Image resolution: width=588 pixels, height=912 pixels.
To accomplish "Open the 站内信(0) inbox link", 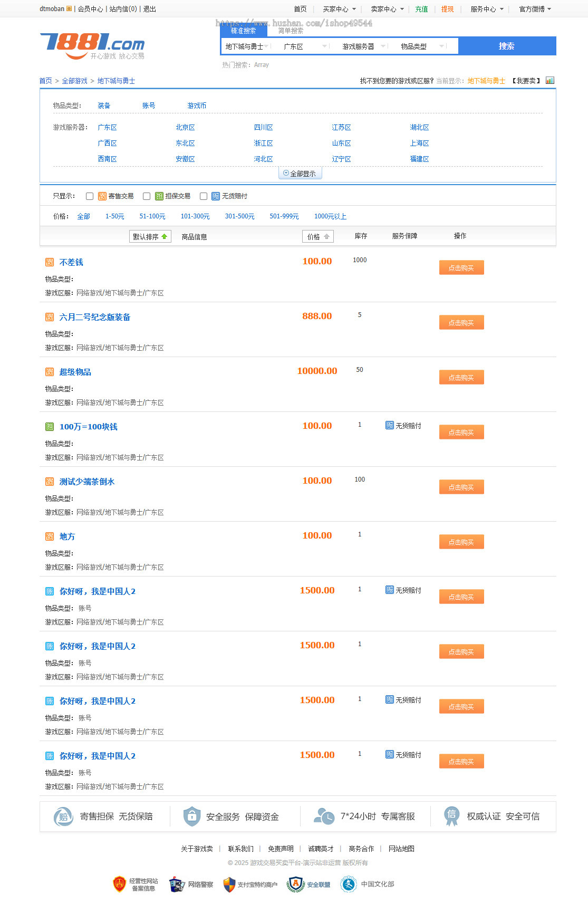I will coord(123,9).
